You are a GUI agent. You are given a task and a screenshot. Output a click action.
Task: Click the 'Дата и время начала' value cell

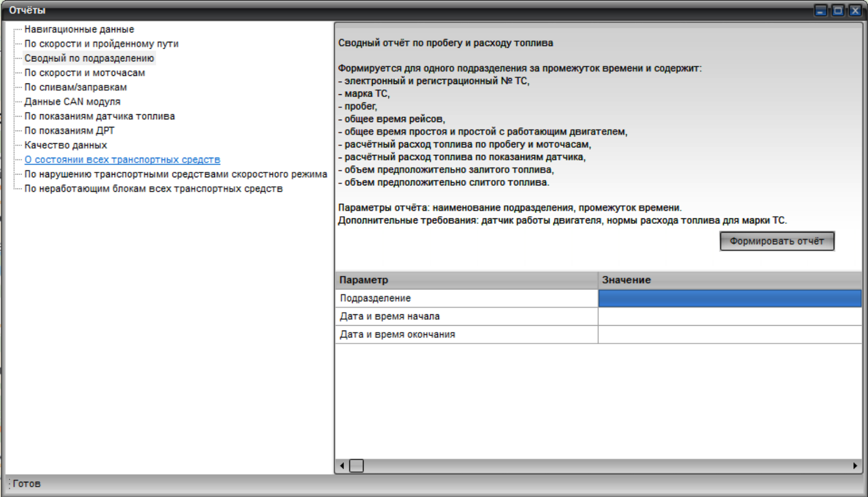click(x=729, y=317)
